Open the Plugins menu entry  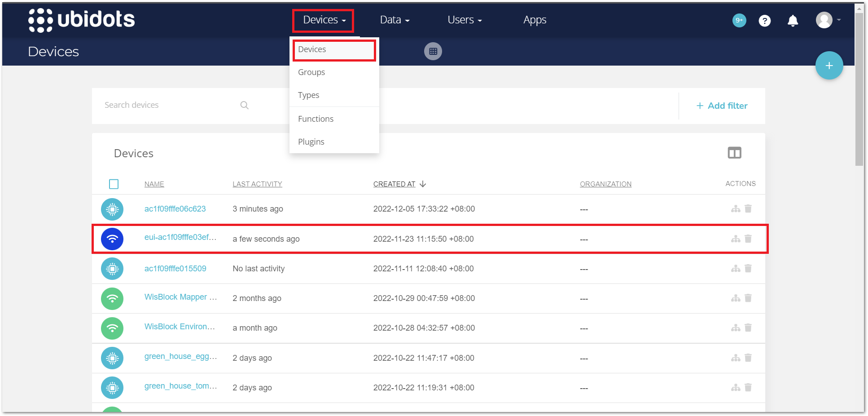(311, 142)
